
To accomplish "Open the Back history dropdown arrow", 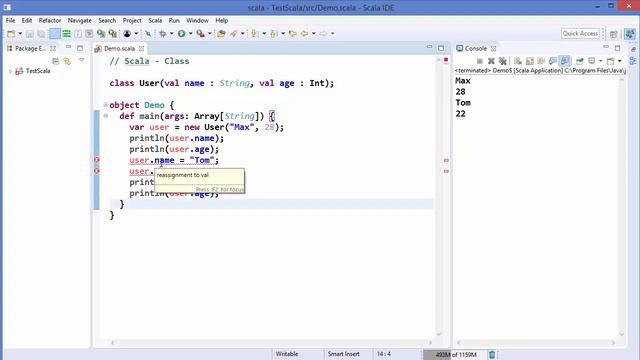I will pyautogui.click(x=313, y=33).
